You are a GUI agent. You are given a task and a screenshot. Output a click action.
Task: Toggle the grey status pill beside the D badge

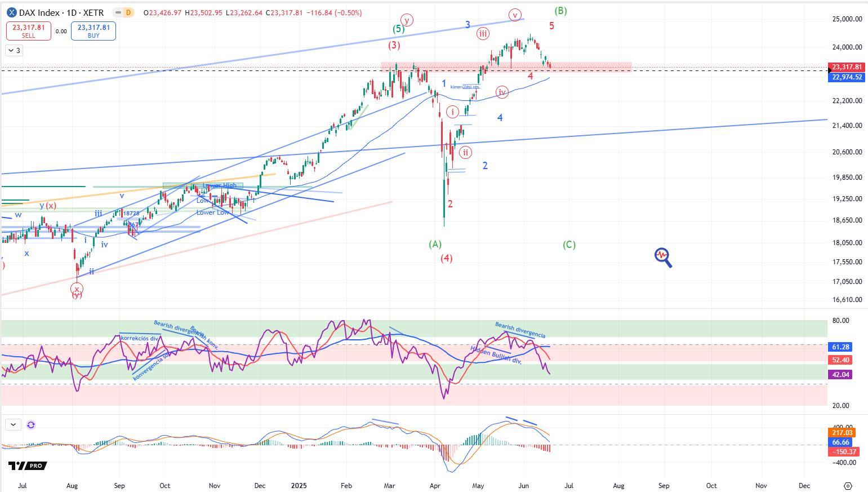pos(117,12)
